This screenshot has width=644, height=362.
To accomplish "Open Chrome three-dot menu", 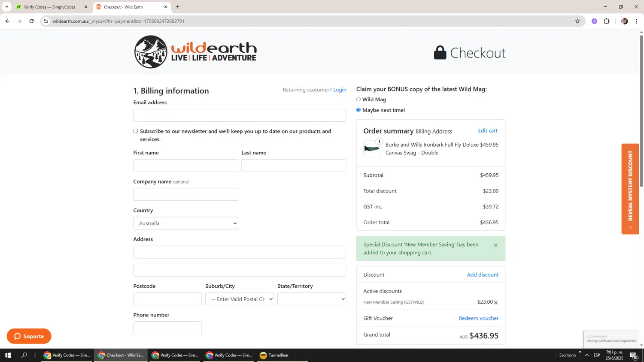I will pos(637,21).
